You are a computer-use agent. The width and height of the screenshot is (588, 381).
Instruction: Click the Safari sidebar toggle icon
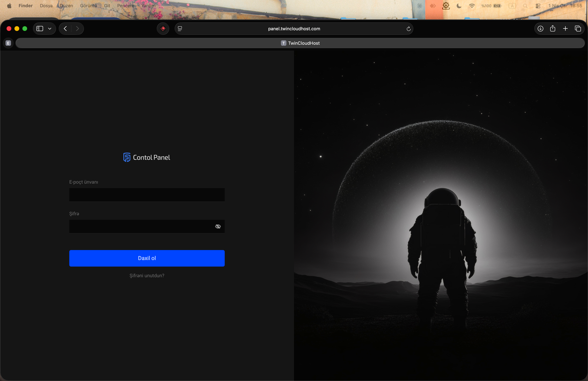coord(40,29)
